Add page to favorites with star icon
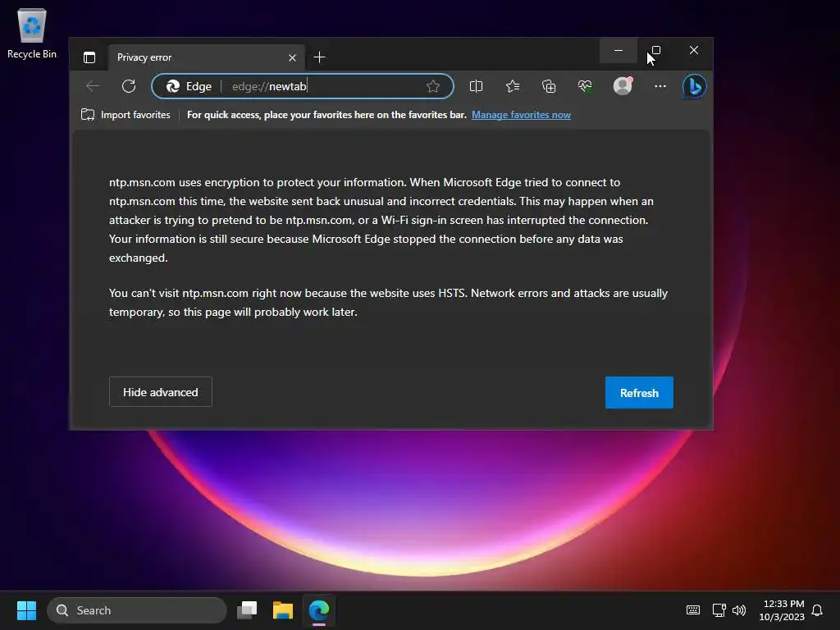Viewport: 840px width, 630px height. tap(433, 86)
